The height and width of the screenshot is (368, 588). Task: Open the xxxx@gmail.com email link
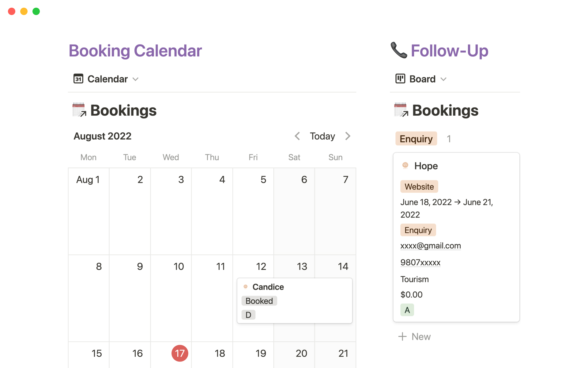[430, 246]
